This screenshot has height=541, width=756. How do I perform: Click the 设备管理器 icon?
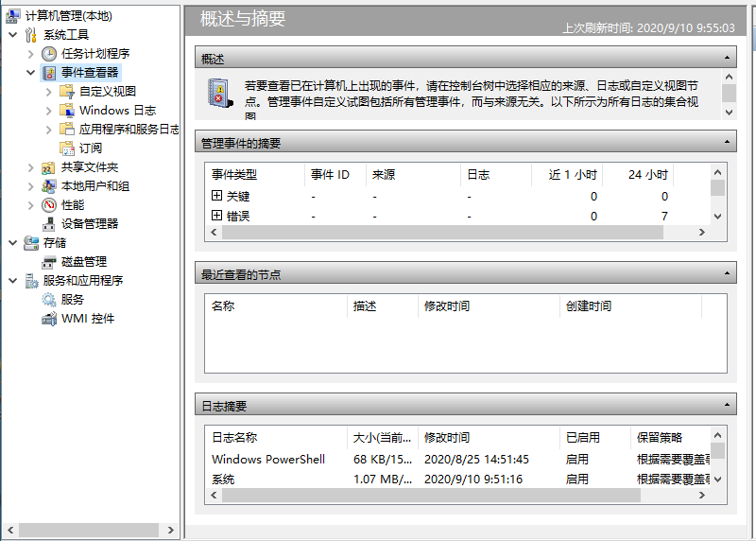[49, 224]
